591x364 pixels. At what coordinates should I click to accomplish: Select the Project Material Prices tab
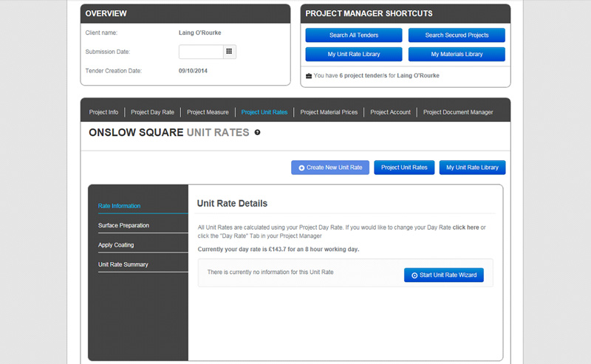click(329, 112)
